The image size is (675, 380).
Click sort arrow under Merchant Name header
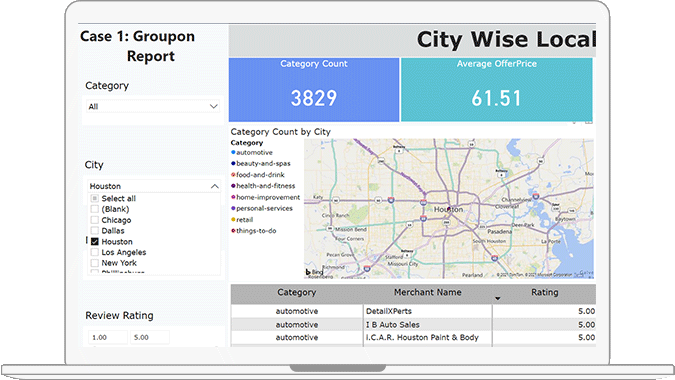498,298
